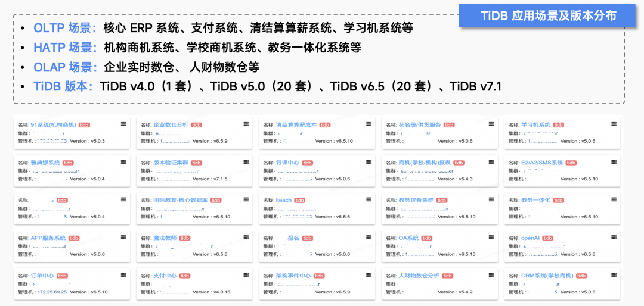Open menu icon on 国际教育-核心数据库 card
The width and height of the screenshot is (644, 306).
coord(246,199)
